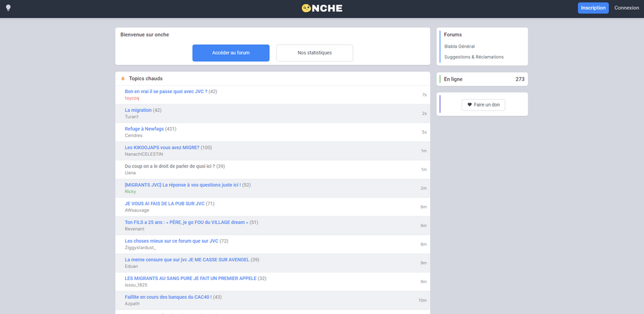This screenshot has height=314, width=644.
Task: Open Nos statistiques button
Action: 314,53
